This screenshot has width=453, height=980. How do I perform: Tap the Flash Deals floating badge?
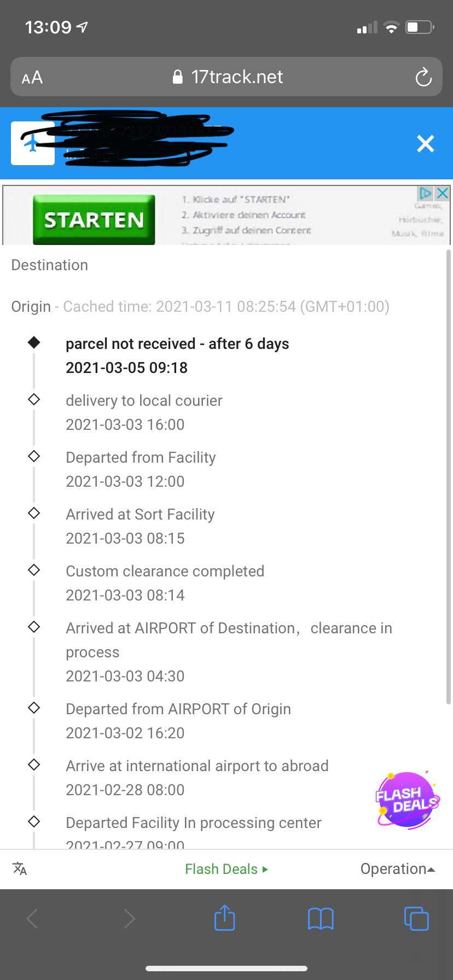[x=406, y=800]
